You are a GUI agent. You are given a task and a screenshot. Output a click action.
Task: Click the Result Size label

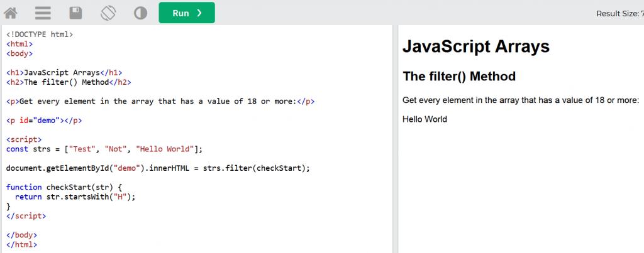(619, 14)
